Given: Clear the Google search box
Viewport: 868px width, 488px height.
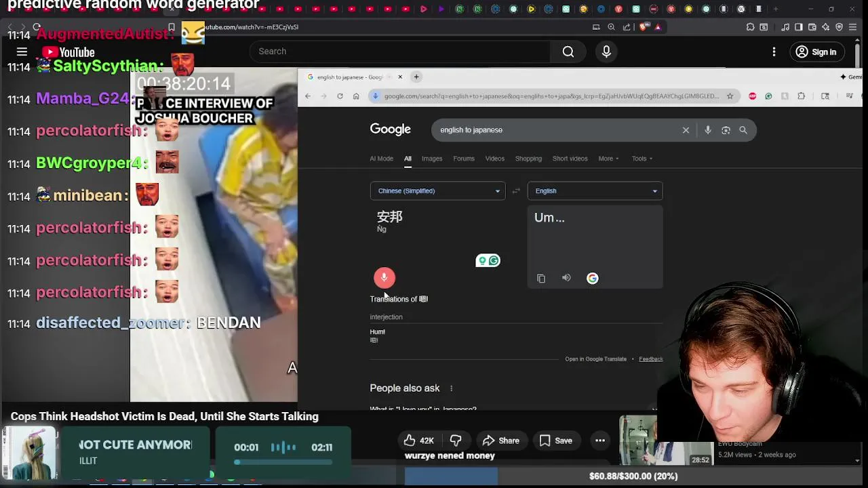Looking at the screenshot, I should click(686, 130).
